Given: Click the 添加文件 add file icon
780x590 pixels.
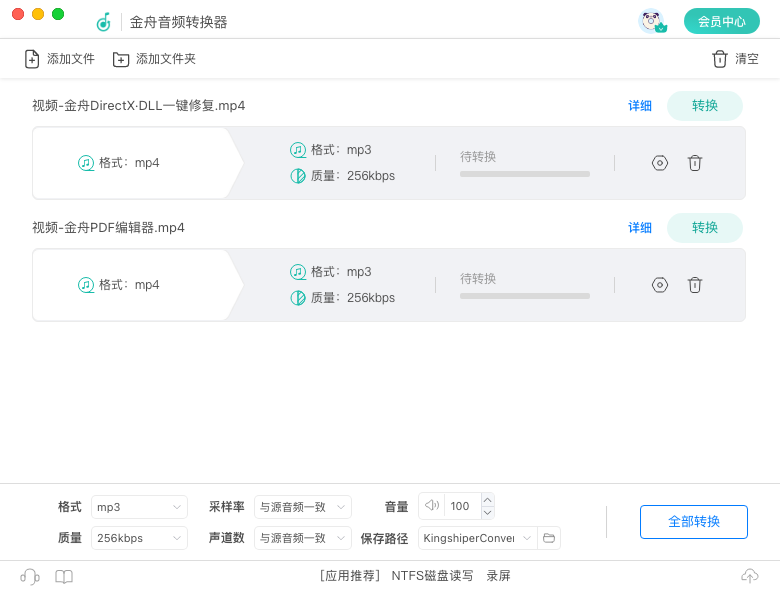Looking at the screenshot, I should [x=32, y=59].
